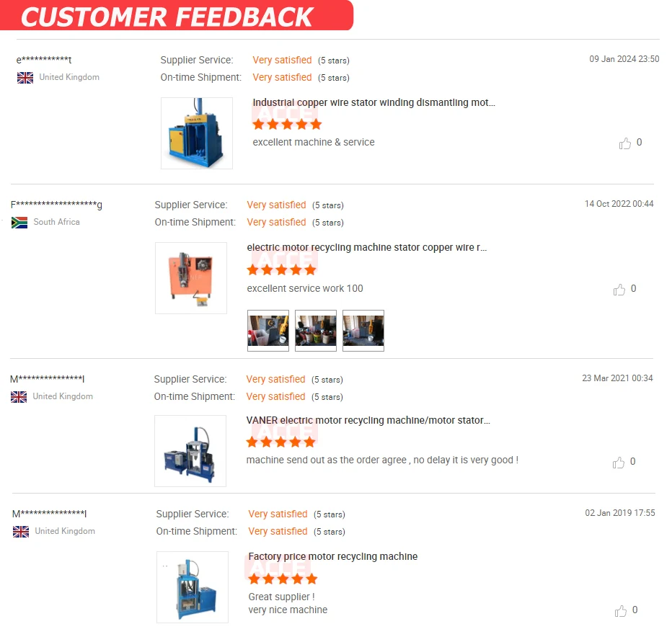Click star rating under Factory price review
The height and width of the screenshot is (642, 672).
[x=283, y=579]
